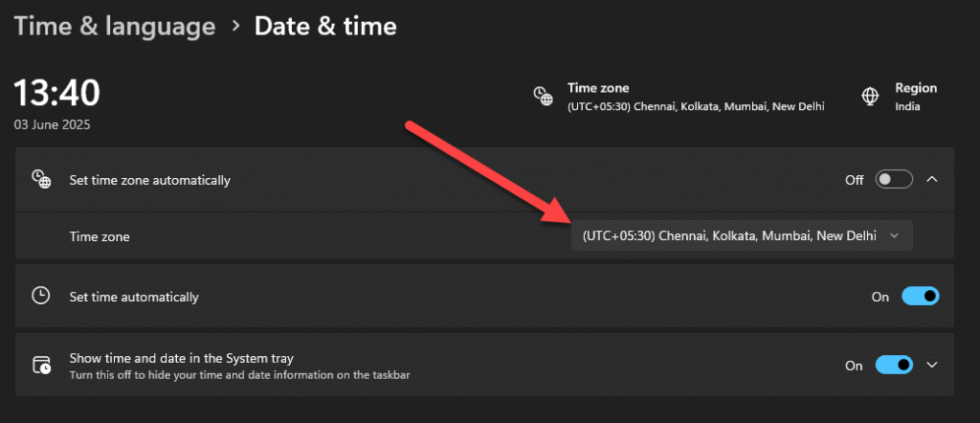Click the icon beside Set time zone automatically
This screenshot has width=980, height=423.
point(41,179)
